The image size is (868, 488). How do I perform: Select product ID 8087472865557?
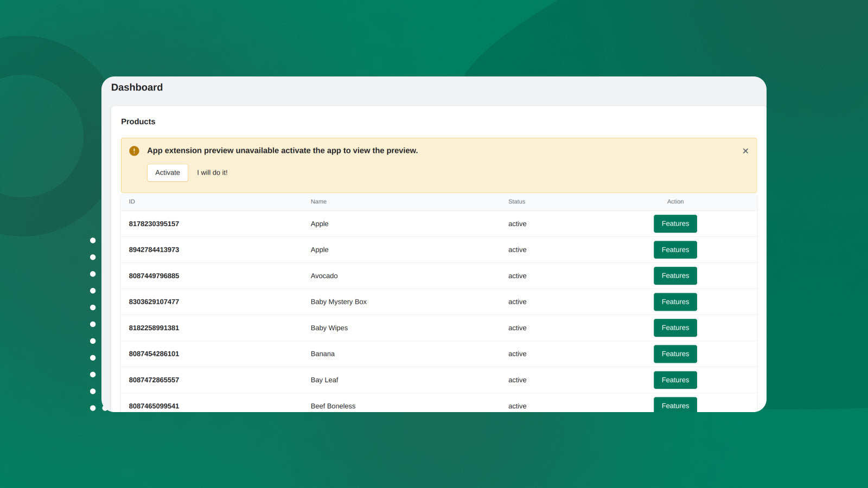tap(154, 380)
